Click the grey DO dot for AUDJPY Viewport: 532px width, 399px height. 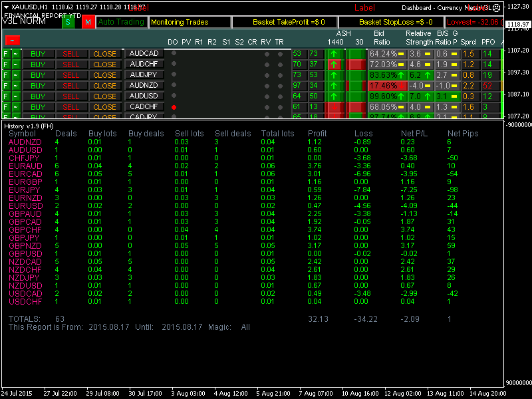tap(174, 74)
